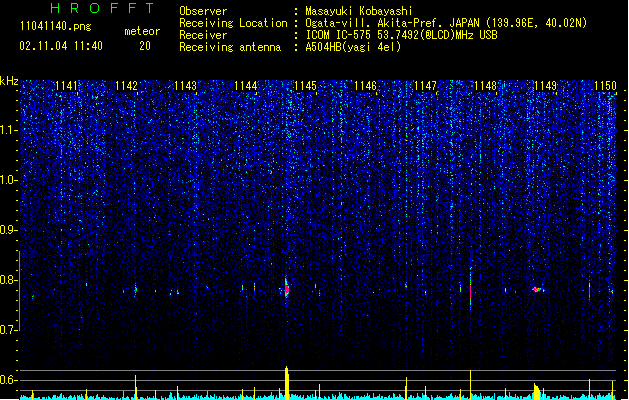629x400 pixels.
Task: Click the meteor echo blob before 1149
Action: [x=537, y=289]
